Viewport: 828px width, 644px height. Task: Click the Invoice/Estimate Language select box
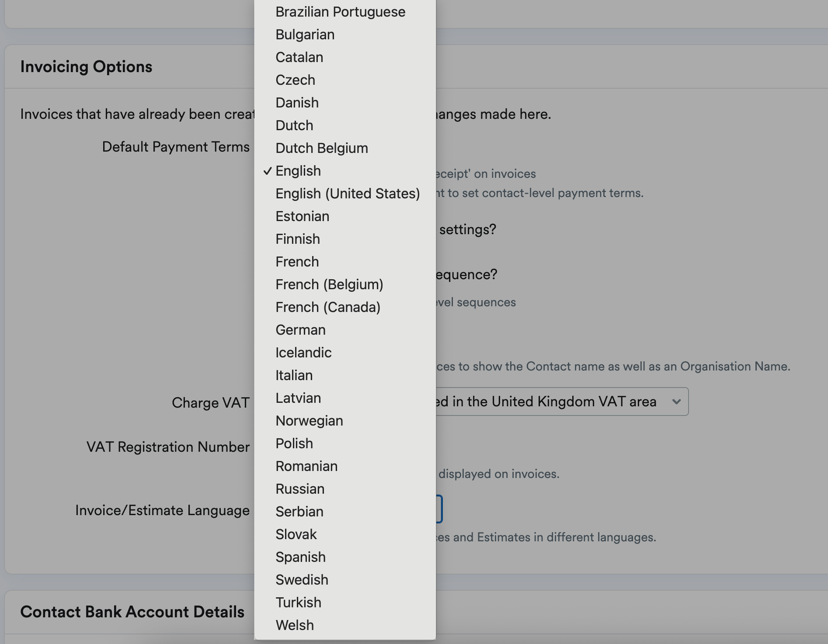[439, 509]
